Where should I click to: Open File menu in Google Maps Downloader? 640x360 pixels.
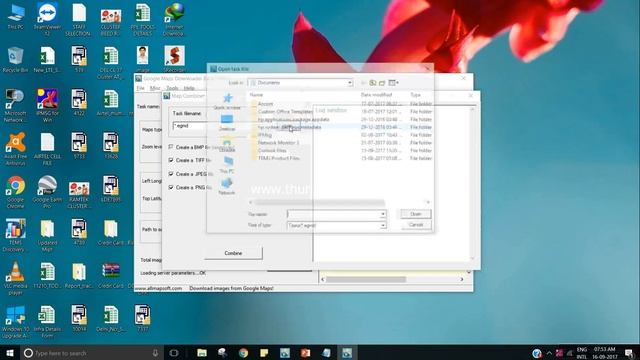point(140,88)
